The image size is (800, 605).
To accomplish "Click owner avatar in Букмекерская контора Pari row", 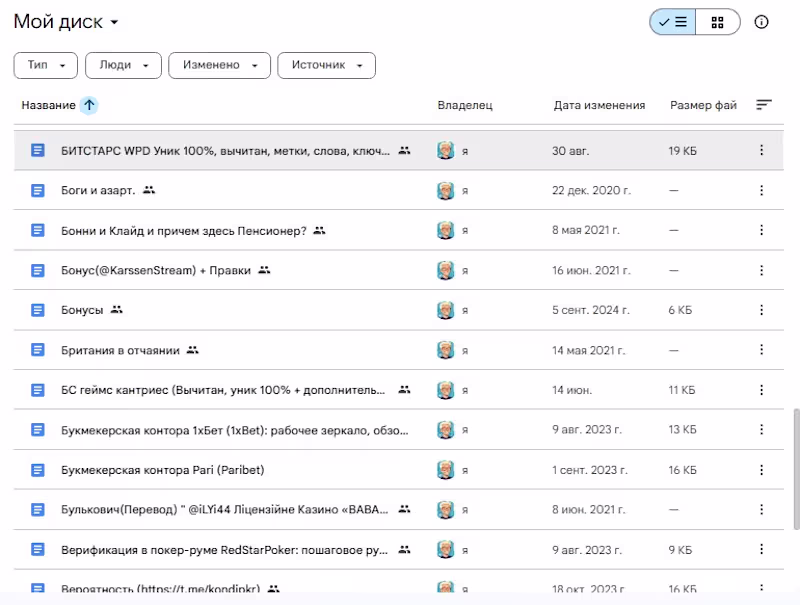I will coord(445,470).
